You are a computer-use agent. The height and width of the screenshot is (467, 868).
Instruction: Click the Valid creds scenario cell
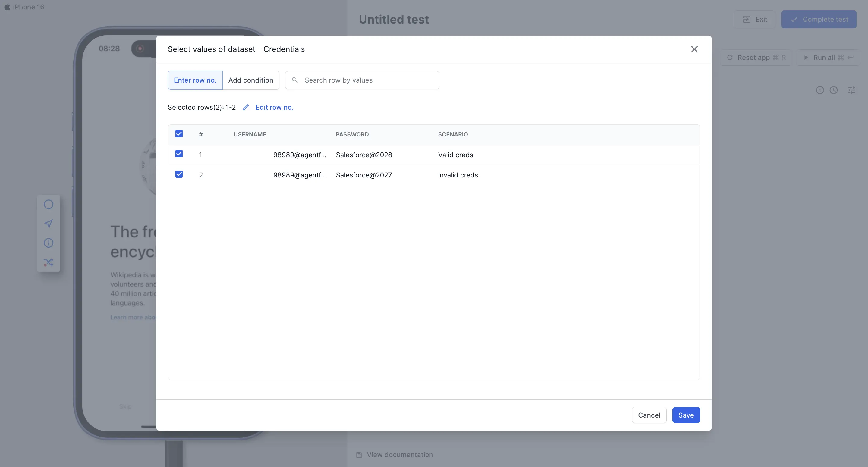pyautogui.click(x=456, y=155)
